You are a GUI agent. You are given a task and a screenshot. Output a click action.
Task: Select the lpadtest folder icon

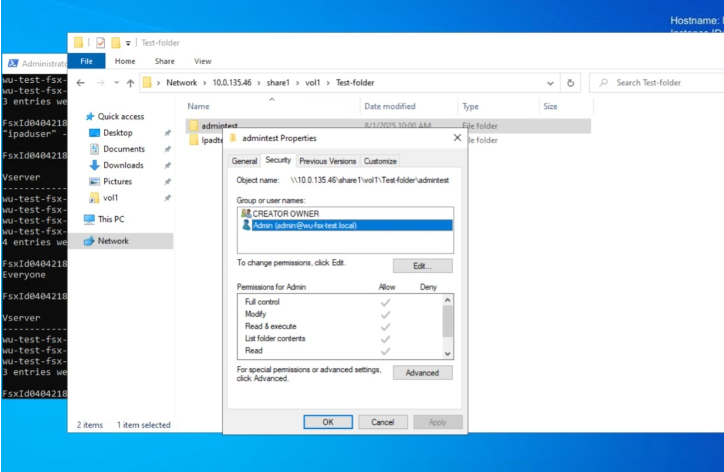pos(193,141)
